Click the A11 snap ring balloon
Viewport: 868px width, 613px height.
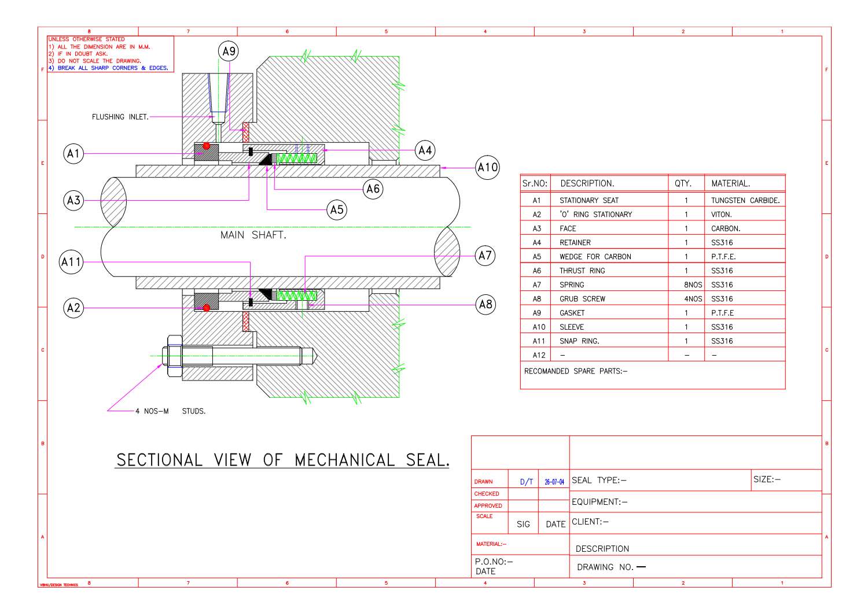point(71,261)
